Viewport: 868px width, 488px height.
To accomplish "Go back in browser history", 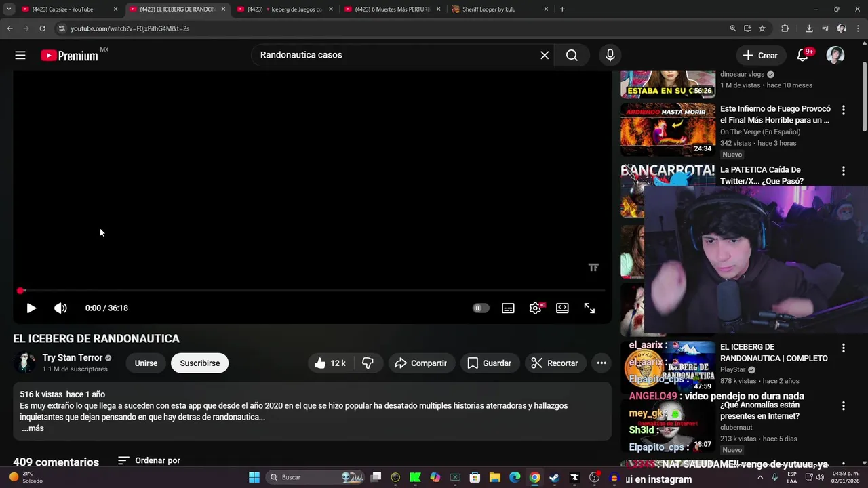I will coord(9,28).
